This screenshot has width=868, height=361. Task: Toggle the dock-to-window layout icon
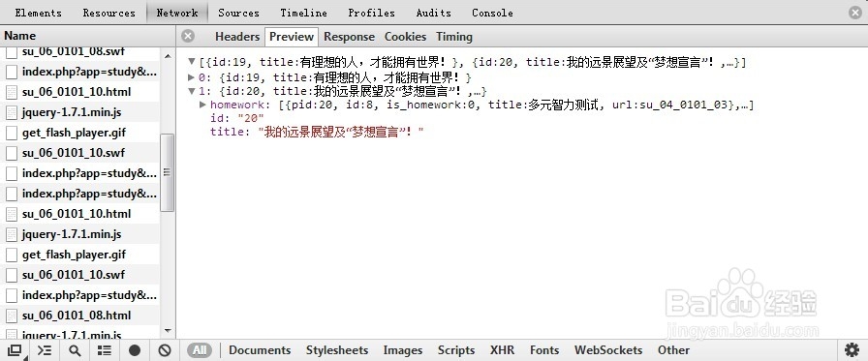pyautogui.click(x=15, y=350)
